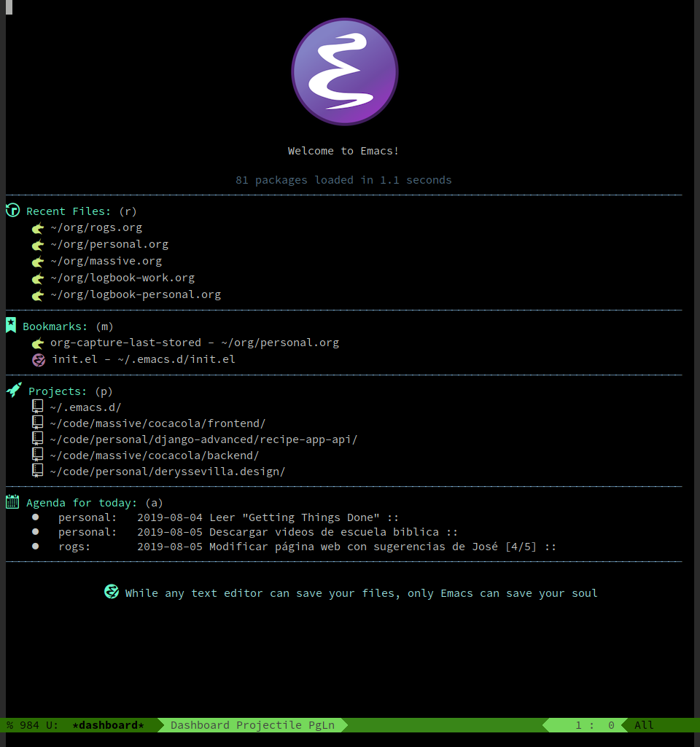
Task: Click bullet of the rogs agenda item
Action: click(x=35, y=546)
